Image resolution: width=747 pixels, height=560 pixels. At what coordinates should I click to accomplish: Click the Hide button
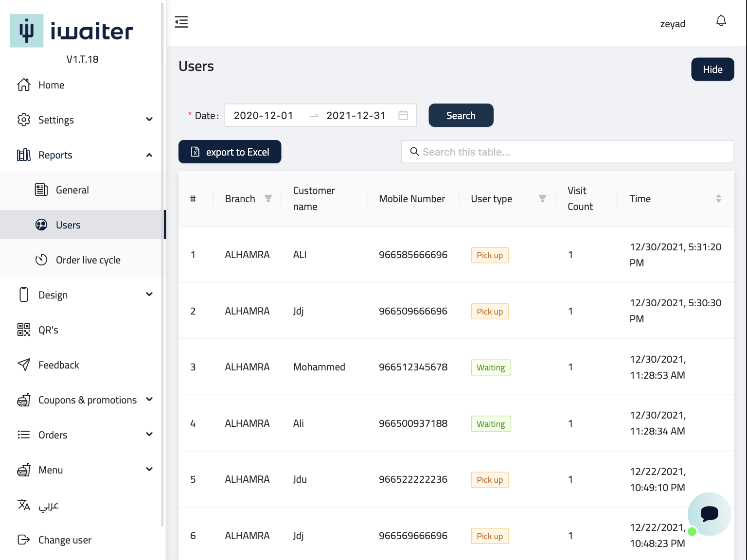712,70
